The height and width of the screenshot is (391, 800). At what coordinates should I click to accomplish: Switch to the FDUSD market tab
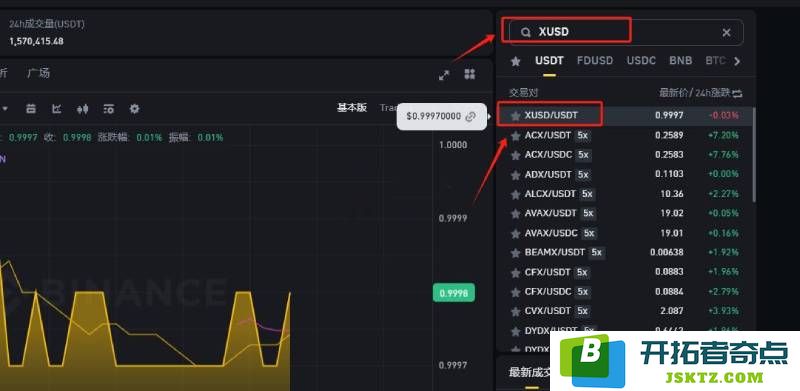tap(595, 60)
